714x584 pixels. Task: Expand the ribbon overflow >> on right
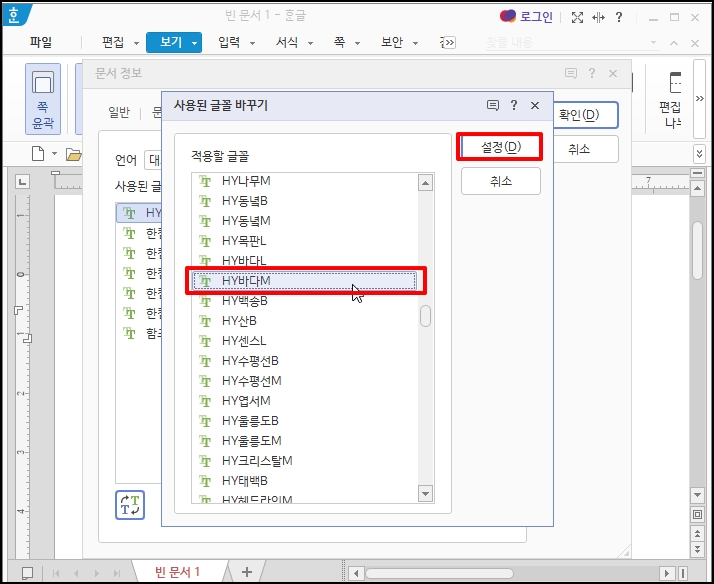pos(699,98)
